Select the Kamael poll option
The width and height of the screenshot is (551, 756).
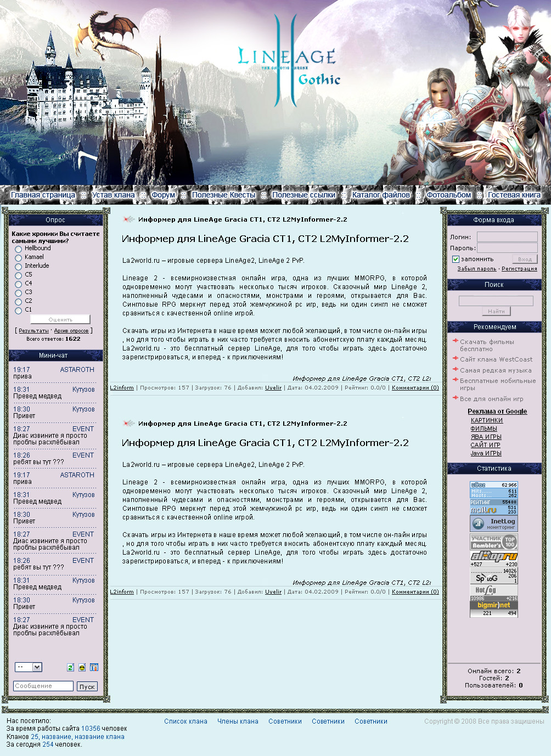[18, 258]
